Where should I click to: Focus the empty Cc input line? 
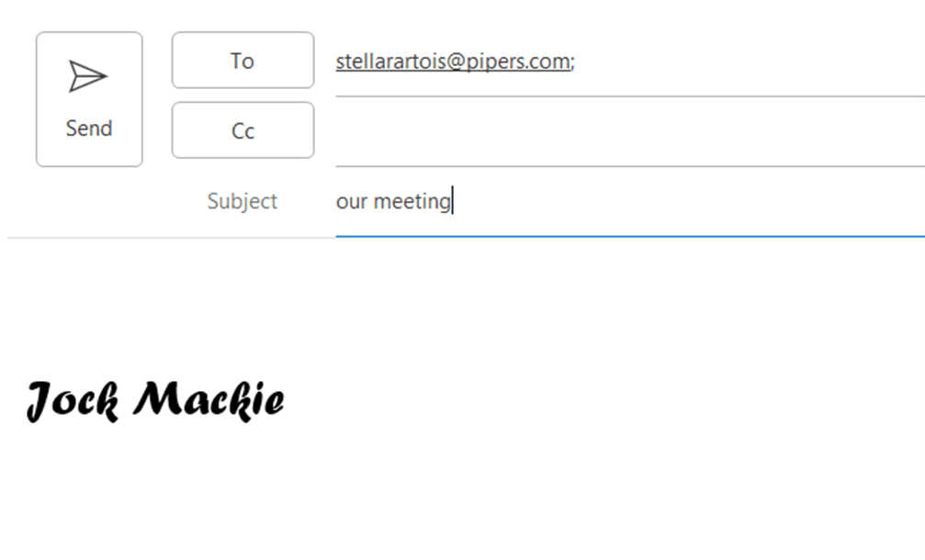(x=630, y=131)
